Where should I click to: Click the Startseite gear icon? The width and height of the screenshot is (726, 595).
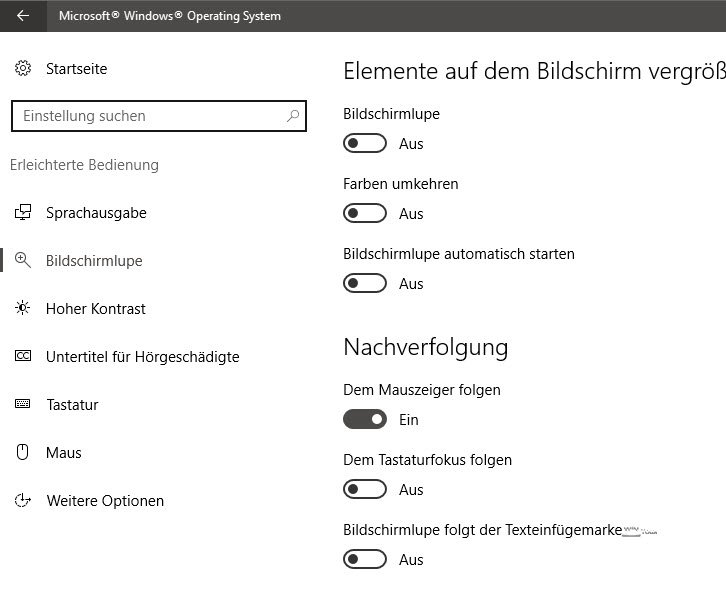click(23, 69)
